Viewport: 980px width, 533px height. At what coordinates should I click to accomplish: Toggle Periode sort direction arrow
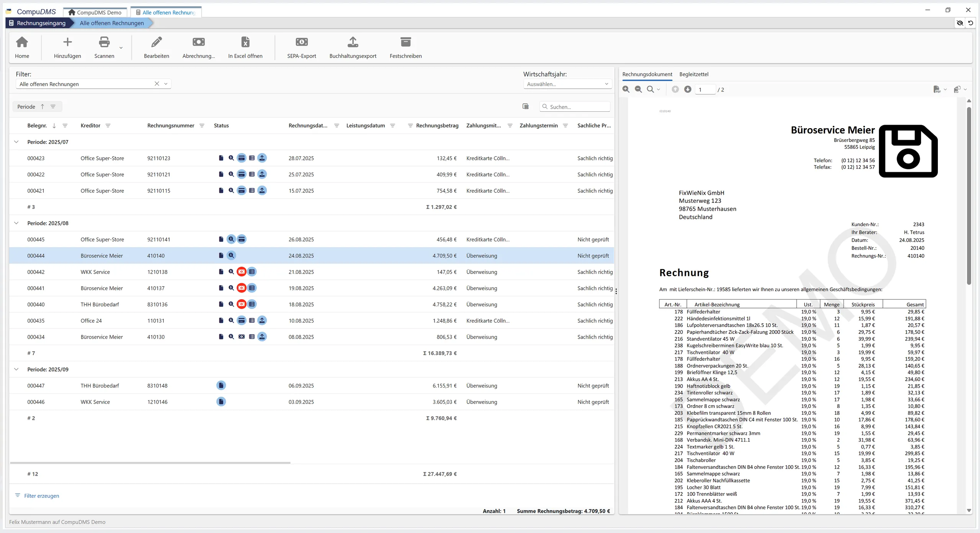coord(42,107)
